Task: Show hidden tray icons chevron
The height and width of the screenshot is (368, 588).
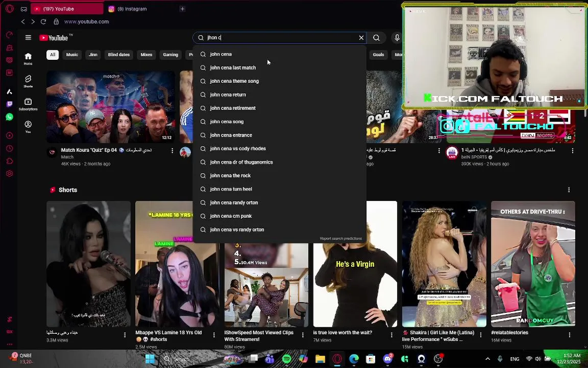Action: (x=487, y=359)
